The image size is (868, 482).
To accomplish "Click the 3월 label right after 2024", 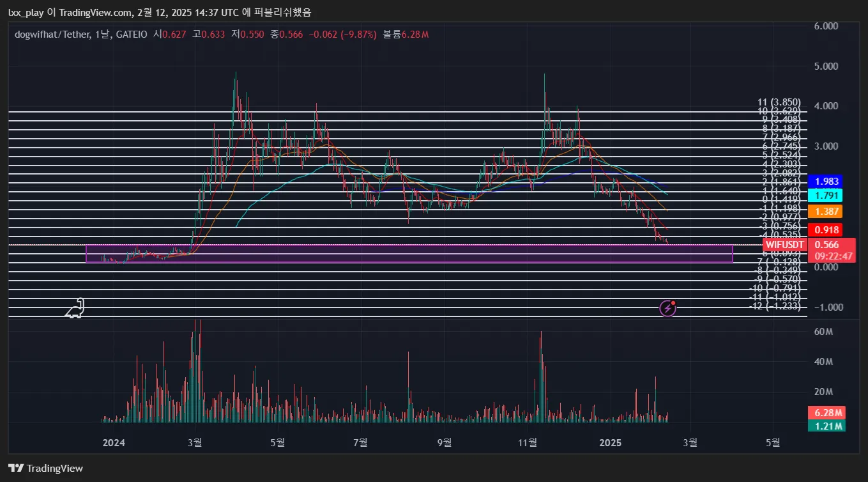I will tap(195, 442).
